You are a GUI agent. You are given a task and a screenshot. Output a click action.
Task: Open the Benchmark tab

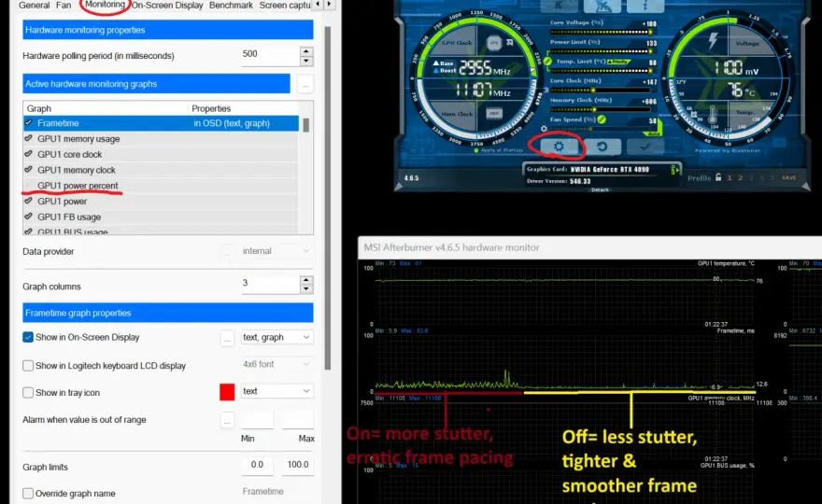(231, 6)
